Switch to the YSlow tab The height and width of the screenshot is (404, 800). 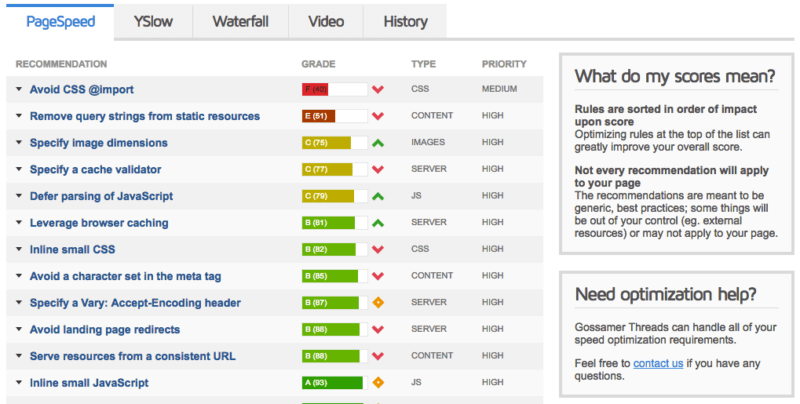[x=150, y=21]
